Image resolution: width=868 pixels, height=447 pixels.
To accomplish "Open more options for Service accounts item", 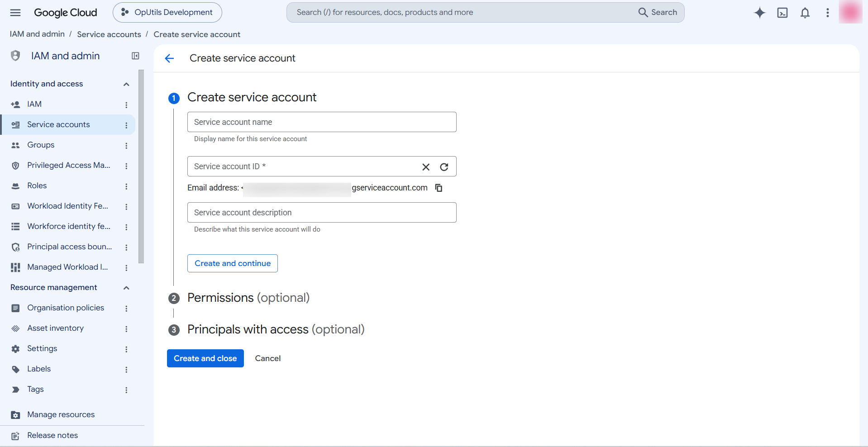I will point(126,125).
